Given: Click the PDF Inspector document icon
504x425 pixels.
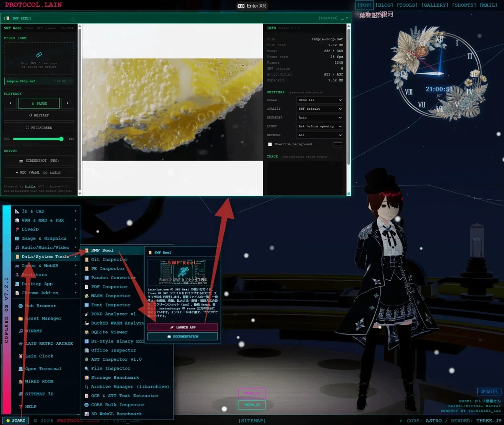Looking at the screenshot, I should tap(87, 287).
